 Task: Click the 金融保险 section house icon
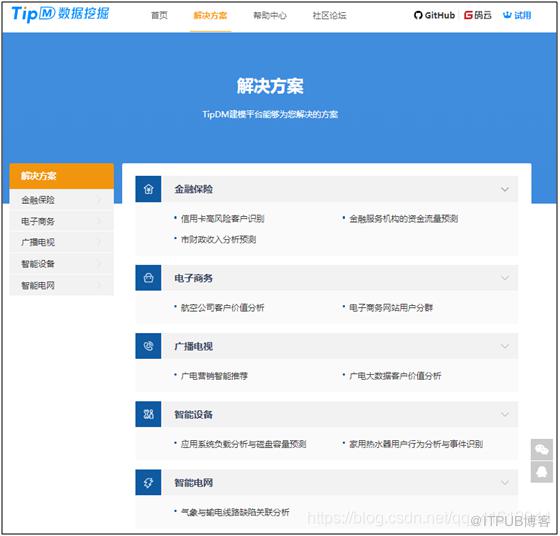pyautogui.click(x=148, y=189)
